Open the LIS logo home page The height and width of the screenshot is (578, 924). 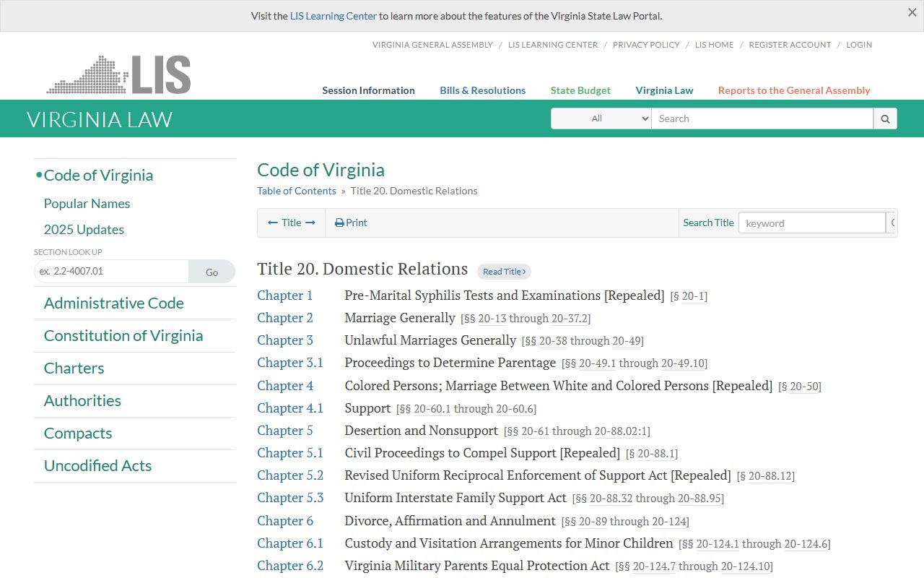(119, 74)
